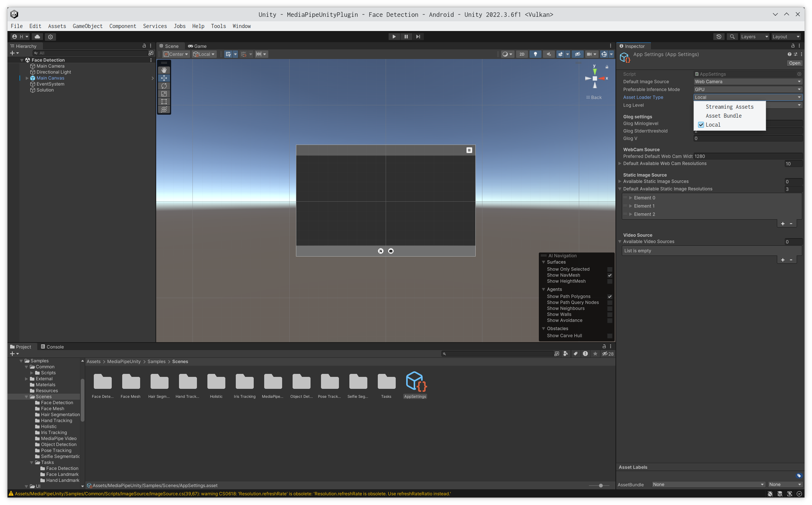Open Default Image Source dropdown

[x=748, y=82]
